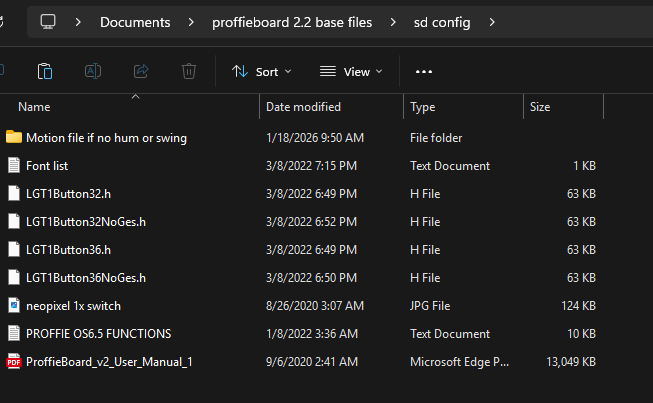Sort files by the Name column header
653x403 pixels.
click(x=34, y=107)
